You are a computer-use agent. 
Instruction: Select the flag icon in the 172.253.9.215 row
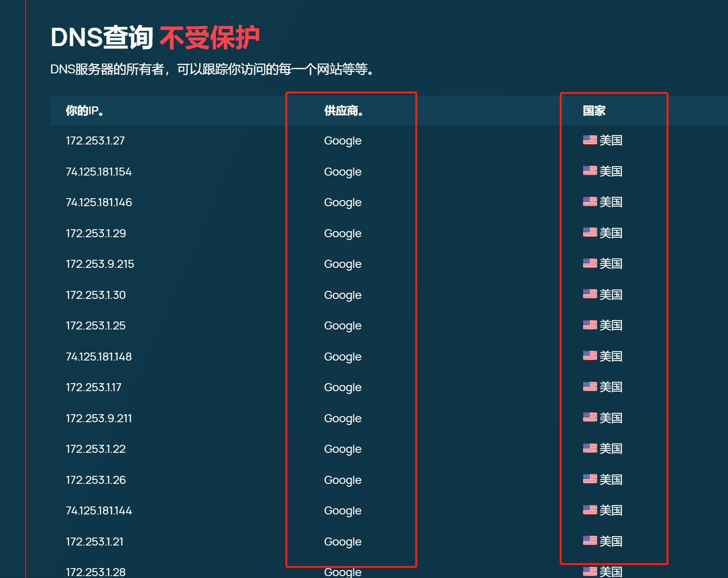(590, 263)
